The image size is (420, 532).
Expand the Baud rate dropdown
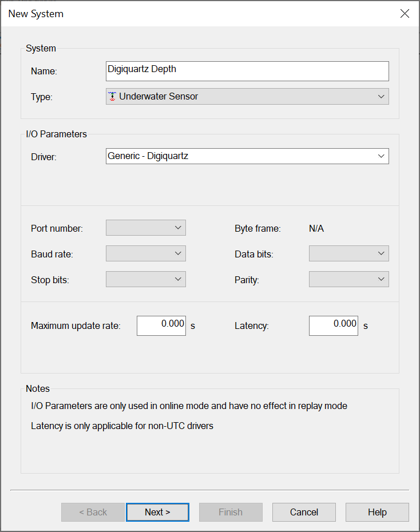(146, 253)
